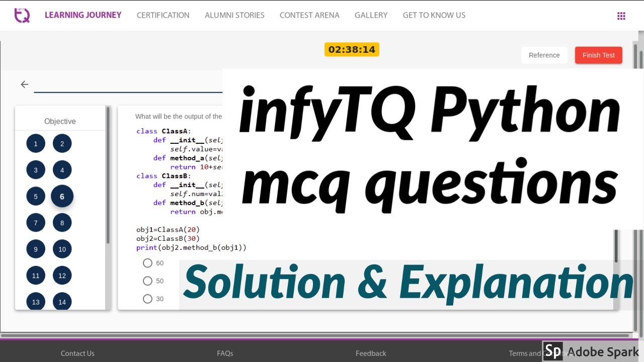Viewport: 644px width, 362px height.
Task: Jump to question 11
Action: [36, 276]
